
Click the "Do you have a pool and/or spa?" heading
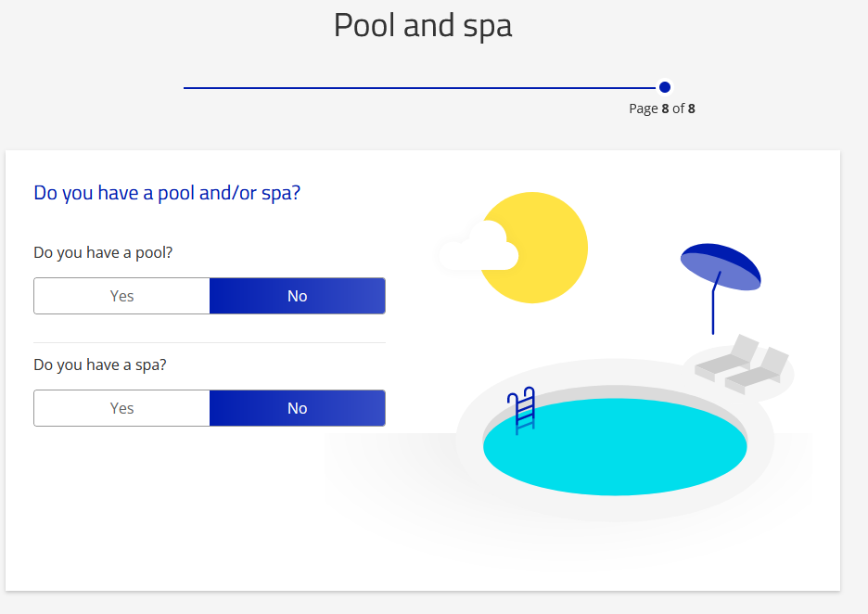[167, 193]
